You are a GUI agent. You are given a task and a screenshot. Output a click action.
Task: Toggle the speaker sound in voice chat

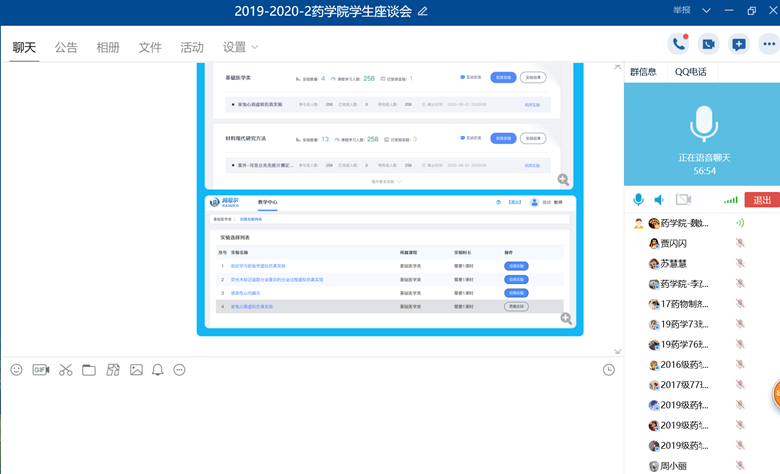click(x=660, y=200)
